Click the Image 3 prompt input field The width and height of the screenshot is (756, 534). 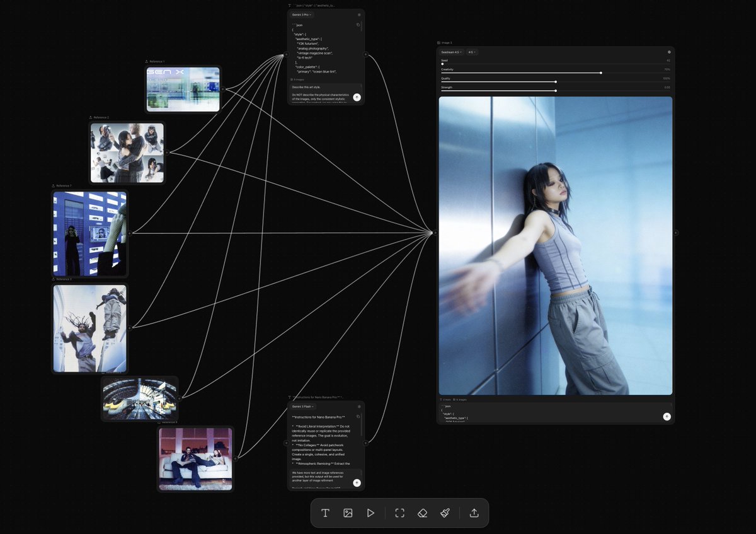coord(556,412)
